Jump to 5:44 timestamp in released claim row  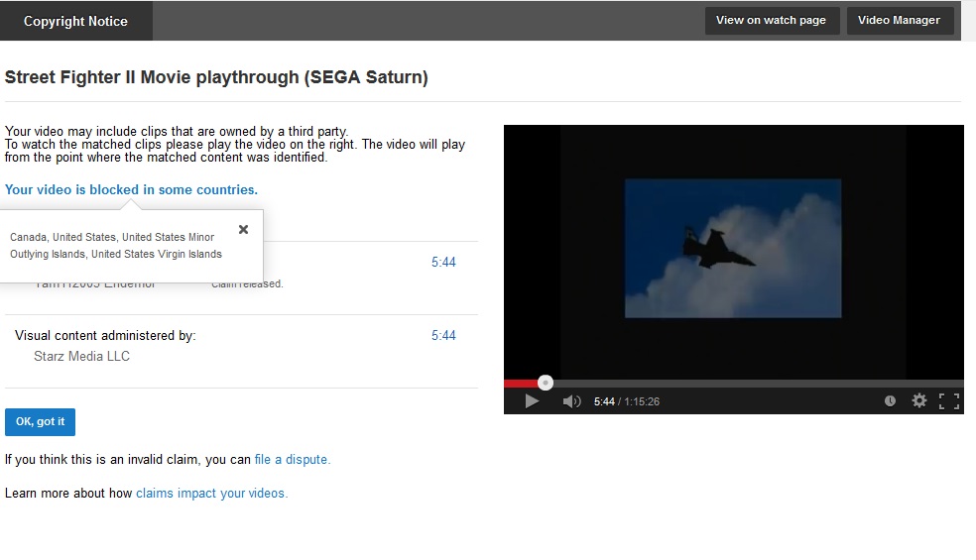click(x=443, y=263)
